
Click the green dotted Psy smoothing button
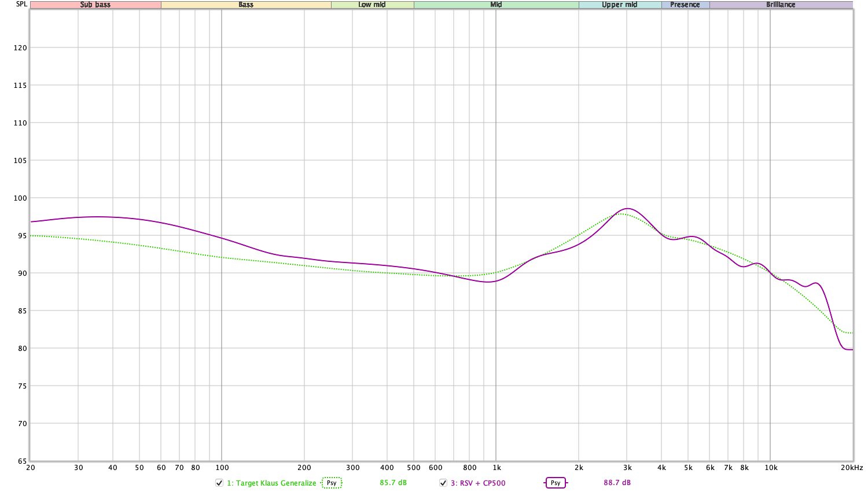click(x=332, y=483)
